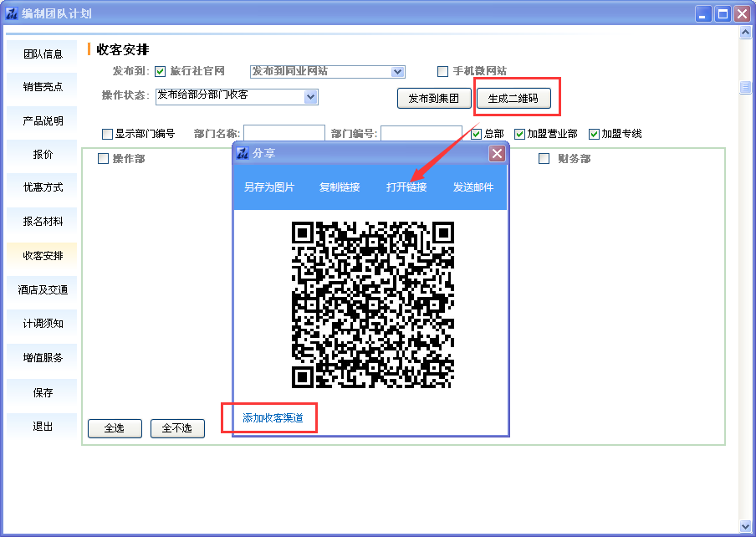The height and width of the screenshot is (537, 756).
Task: Click 复制链接 in share dialog
Action: [340, 187]
